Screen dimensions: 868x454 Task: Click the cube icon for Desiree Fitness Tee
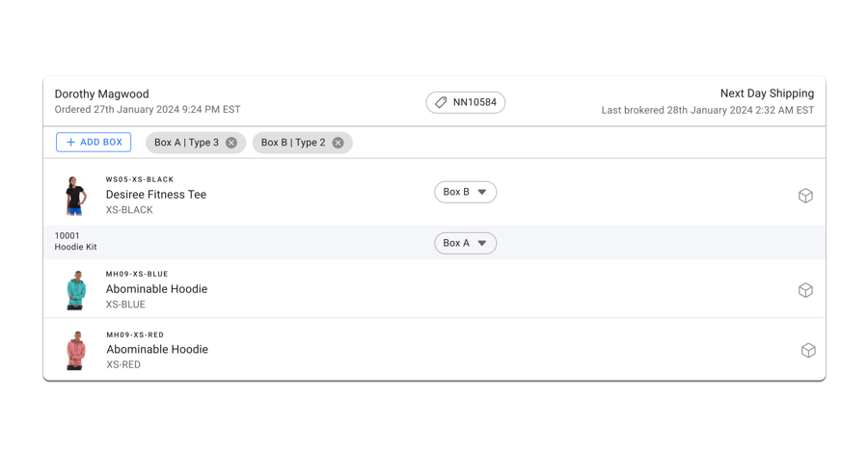(805, 196)
